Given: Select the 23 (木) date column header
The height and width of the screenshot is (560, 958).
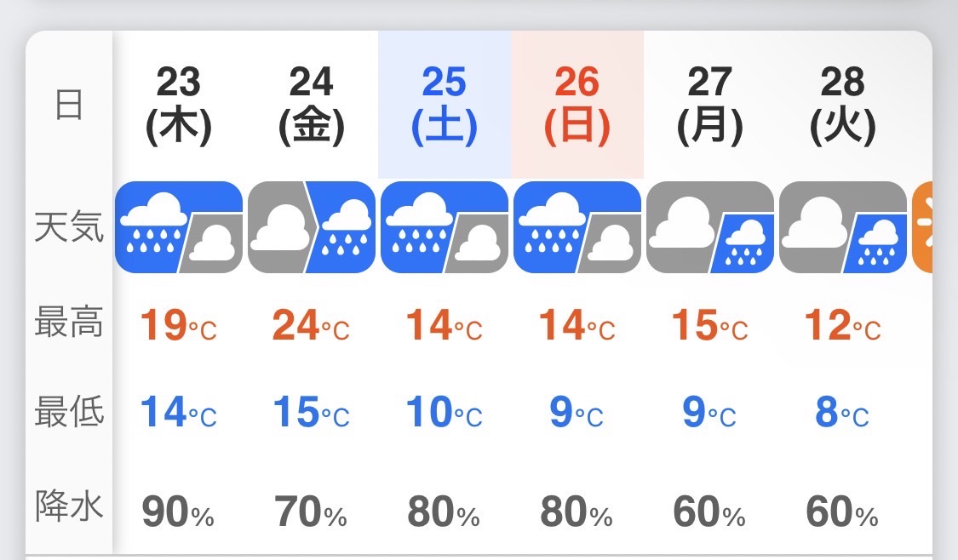Looking at the screenshot, I should click(x=179, y=105).
